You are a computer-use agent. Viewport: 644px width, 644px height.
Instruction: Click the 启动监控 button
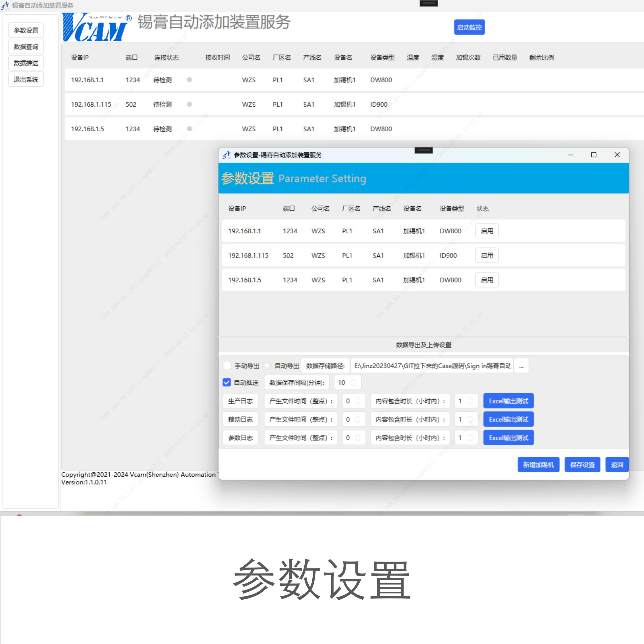pos(469,27)
